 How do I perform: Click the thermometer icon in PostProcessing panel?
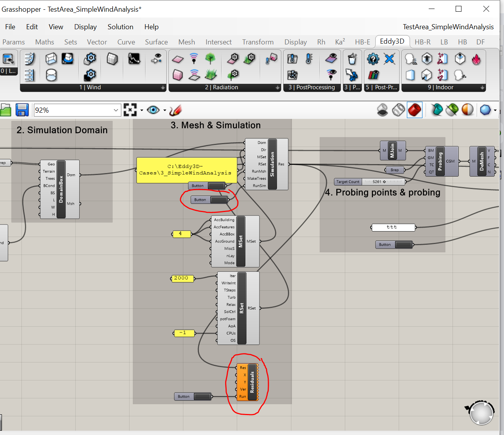pyautogui.click(x=309, y=59)
